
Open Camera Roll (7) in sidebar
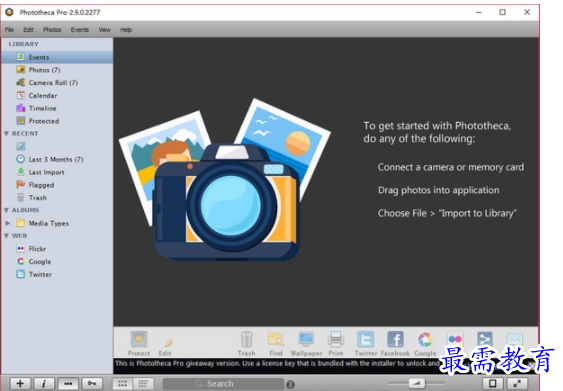pos(57,83)
